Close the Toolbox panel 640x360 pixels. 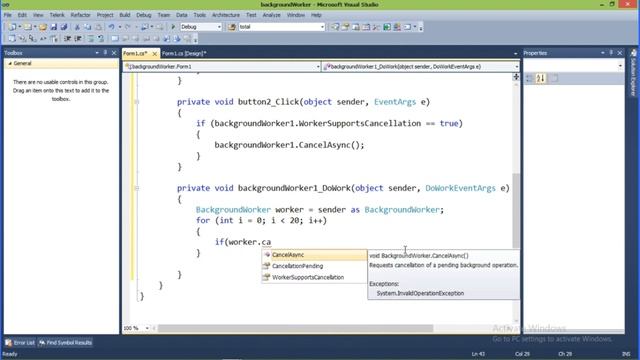coord(114,53)
